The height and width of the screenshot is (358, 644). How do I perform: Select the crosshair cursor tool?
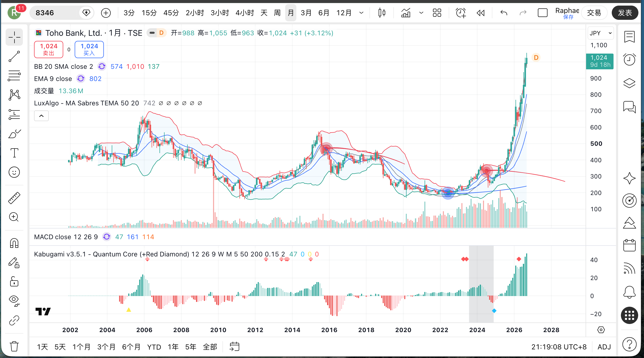point(14,37)
